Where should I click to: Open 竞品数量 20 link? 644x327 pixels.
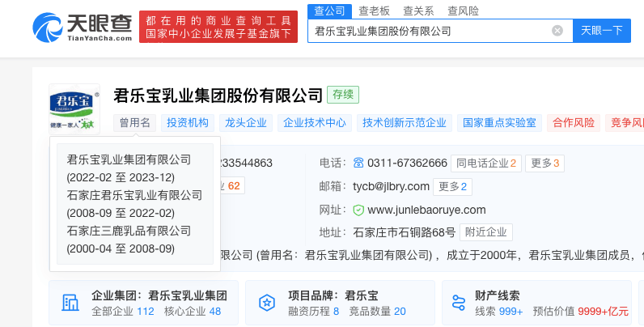[x=378, y=312]
